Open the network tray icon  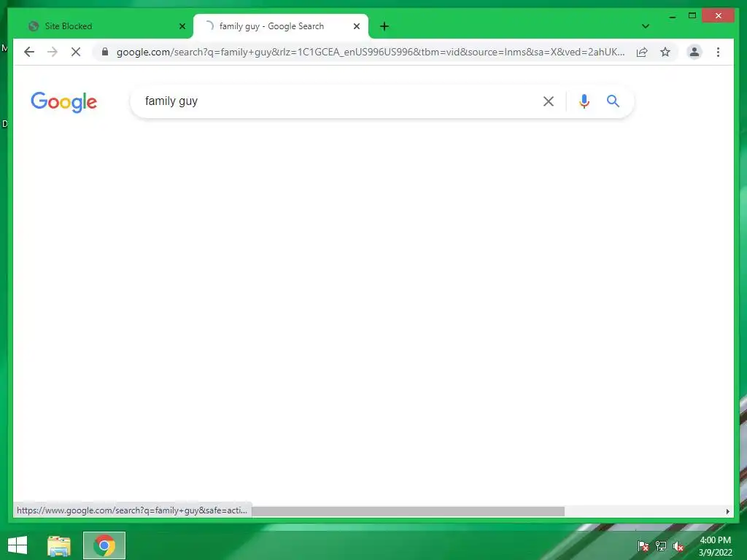(x=661, y=546)
